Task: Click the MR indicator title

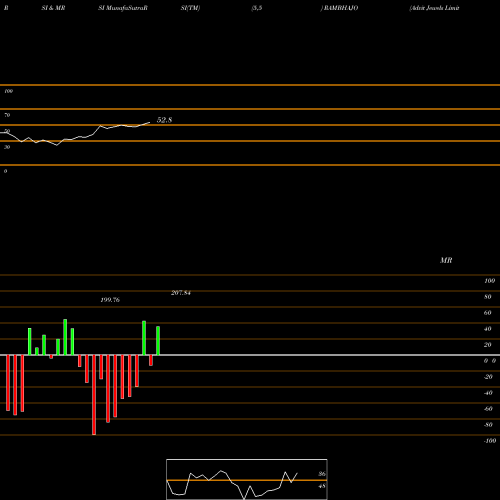Action: pos(446,260)
